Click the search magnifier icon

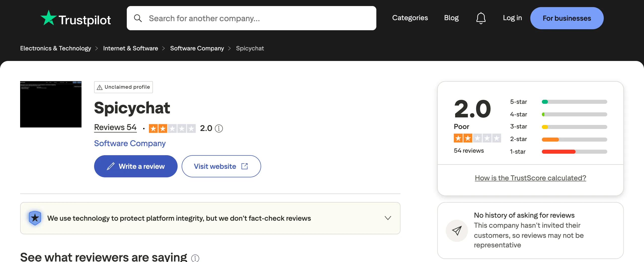pos(138,18)
